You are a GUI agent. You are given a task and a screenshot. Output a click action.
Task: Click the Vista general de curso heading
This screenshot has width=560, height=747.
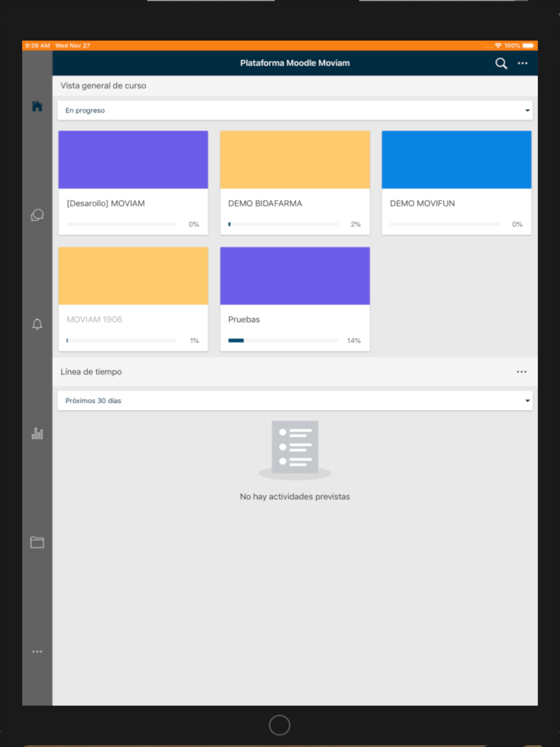(x=104, y=86)
